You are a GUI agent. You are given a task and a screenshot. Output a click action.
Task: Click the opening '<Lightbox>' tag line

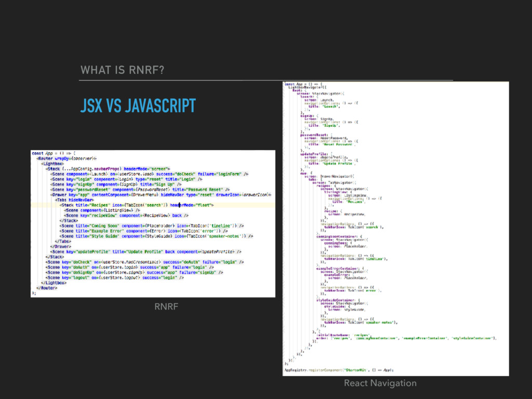click(52, 164)
